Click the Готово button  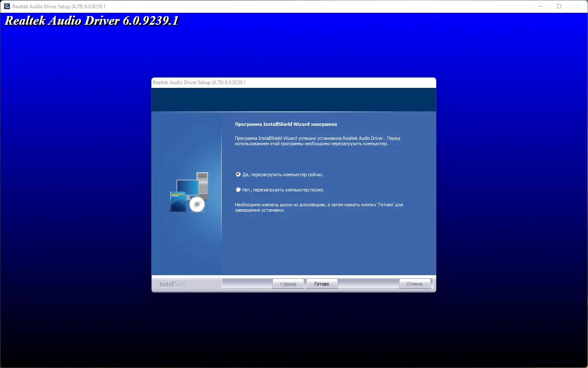click(322, 284)
